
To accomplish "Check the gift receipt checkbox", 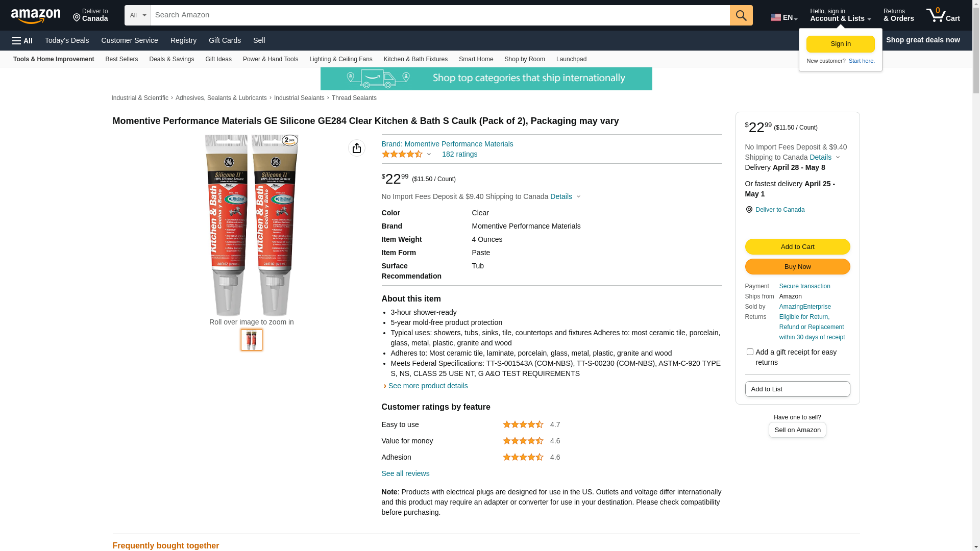I will tap(750, 352).
